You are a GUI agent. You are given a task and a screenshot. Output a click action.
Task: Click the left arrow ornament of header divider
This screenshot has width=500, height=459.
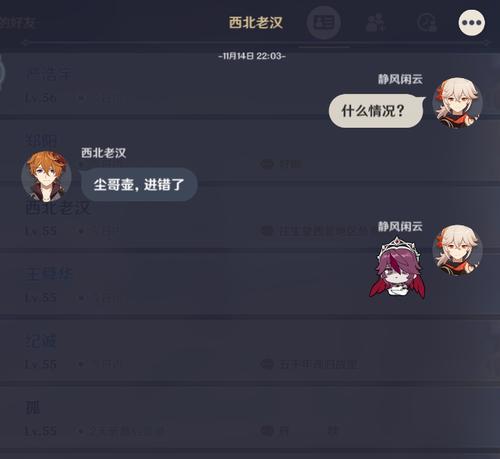pyautogui.click(x=25, y=43)
